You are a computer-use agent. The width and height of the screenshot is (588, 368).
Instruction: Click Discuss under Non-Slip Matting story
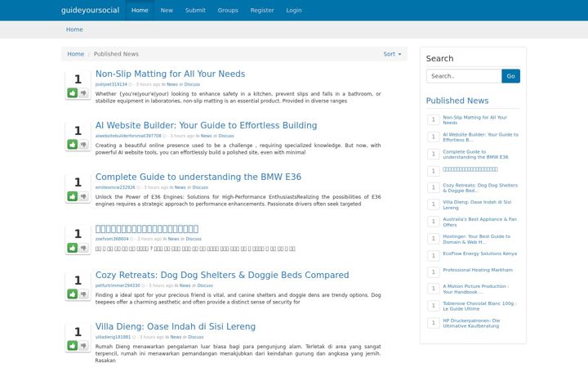tap(192, 84)
